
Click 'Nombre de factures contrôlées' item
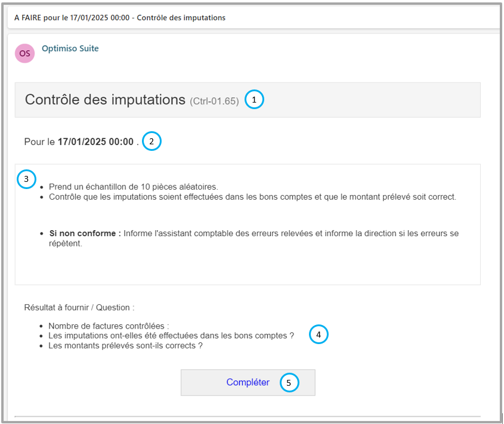tap(109, 326)
